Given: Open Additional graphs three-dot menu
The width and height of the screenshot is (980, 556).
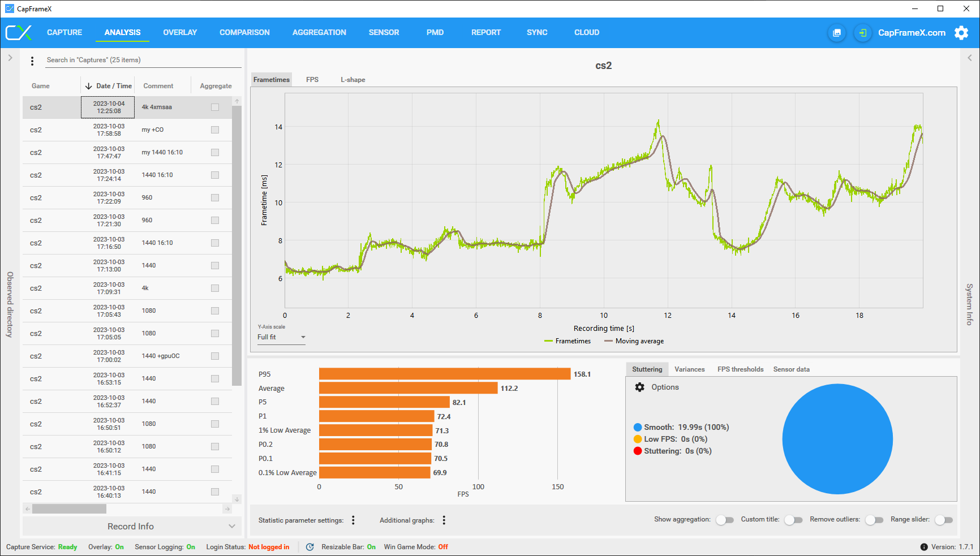Looking at the screenshot, I should [444, 520].
